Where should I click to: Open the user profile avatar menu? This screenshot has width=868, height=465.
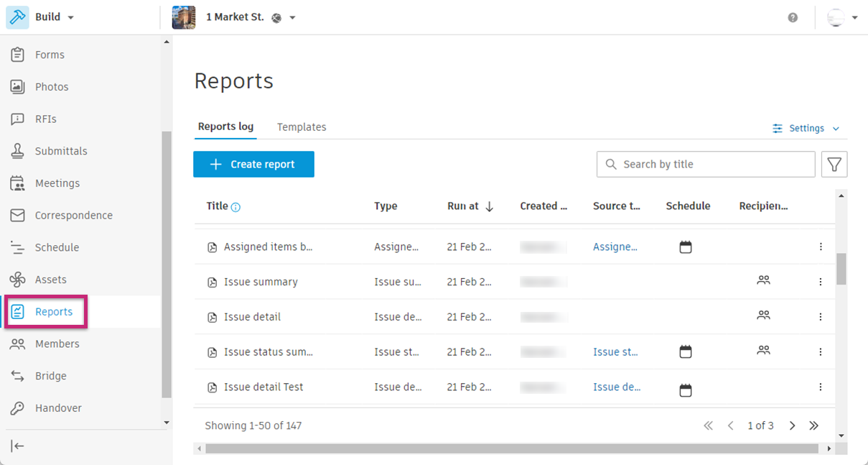841,17
